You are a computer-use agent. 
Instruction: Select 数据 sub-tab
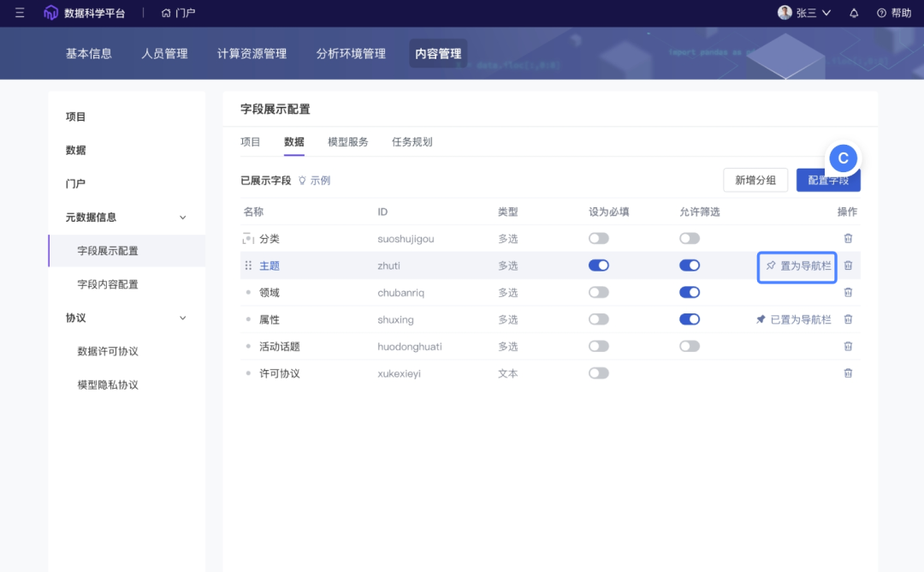click(294, 142)
